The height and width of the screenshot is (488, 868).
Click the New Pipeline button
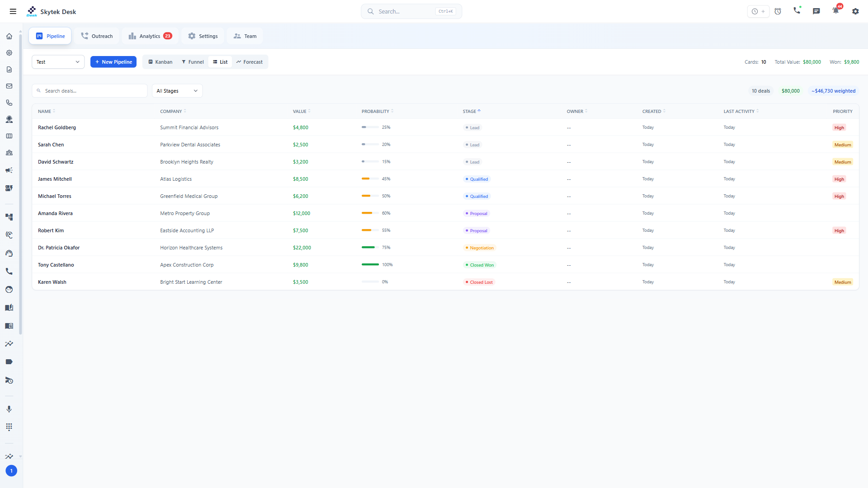(x=113, y=61)
